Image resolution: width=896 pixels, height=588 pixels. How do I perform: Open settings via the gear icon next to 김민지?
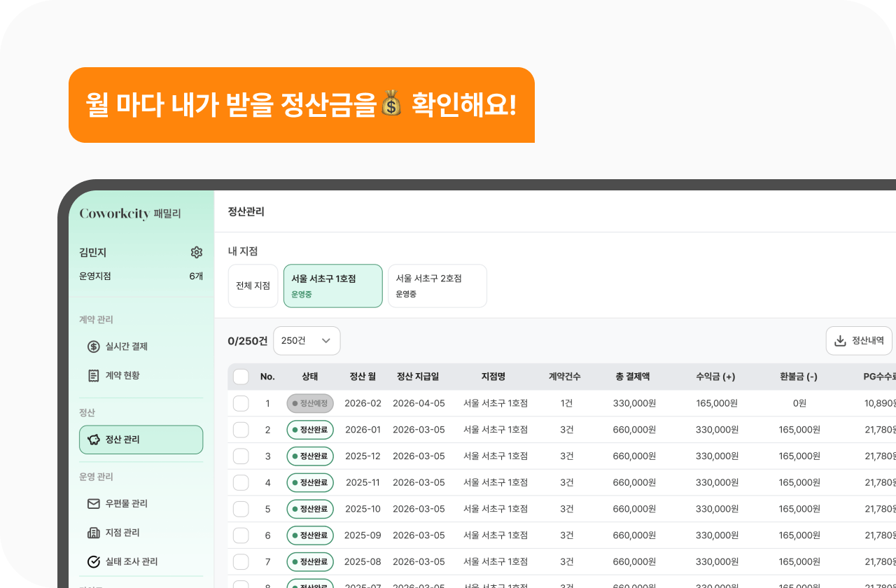point(197,252)
